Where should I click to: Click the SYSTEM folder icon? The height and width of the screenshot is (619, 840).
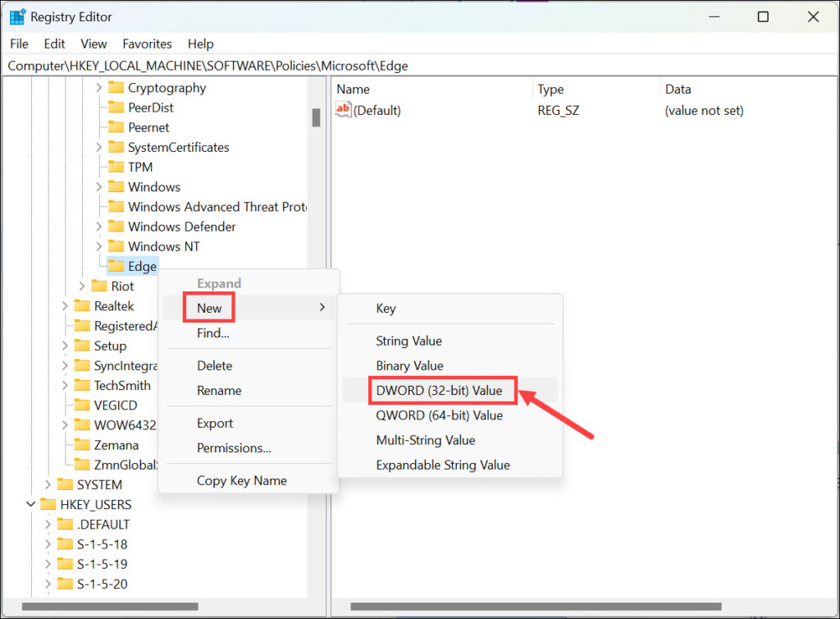point(65,484)
